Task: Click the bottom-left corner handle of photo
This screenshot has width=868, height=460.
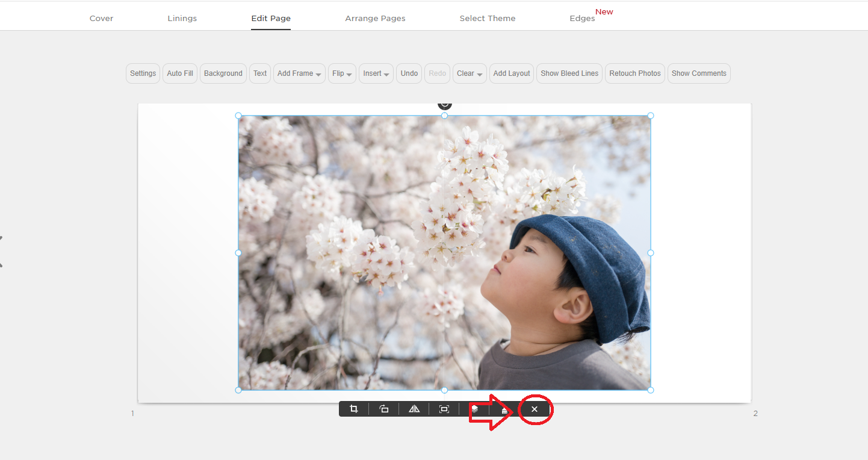Action: 238,390
